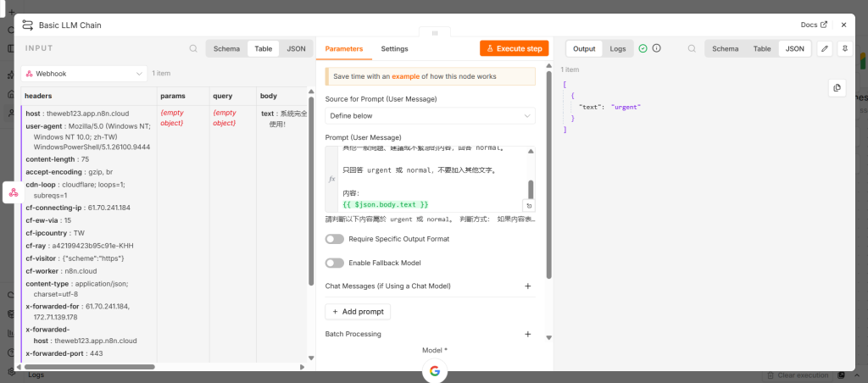Open the Settings tab
868x383 pixels.
point(394,48)
